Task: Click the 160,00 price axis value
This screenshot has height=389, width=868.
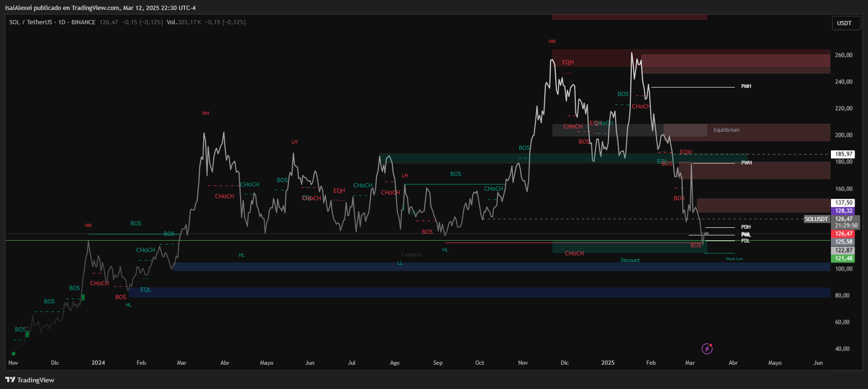Action: point(843,189)
